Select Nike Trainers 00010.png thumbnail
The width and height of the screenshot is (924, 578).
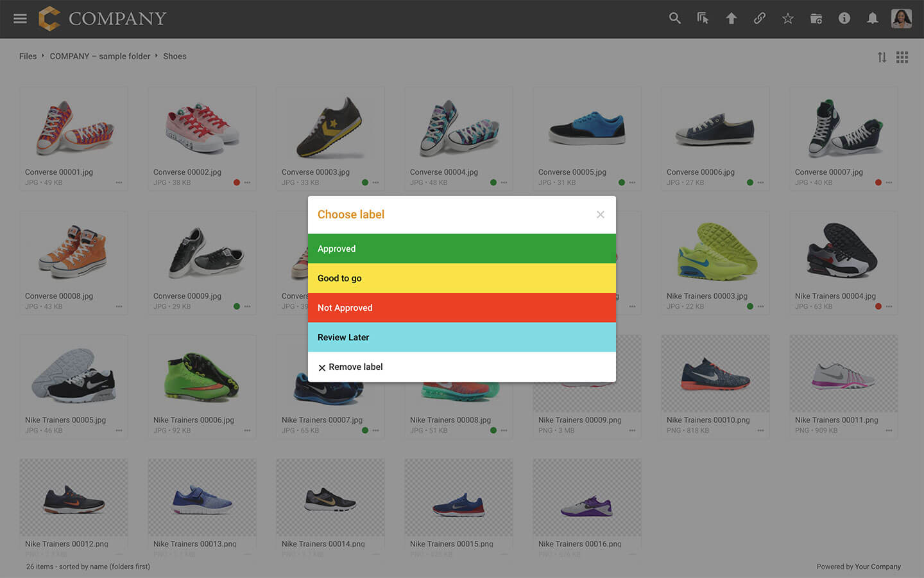(715, 374)
